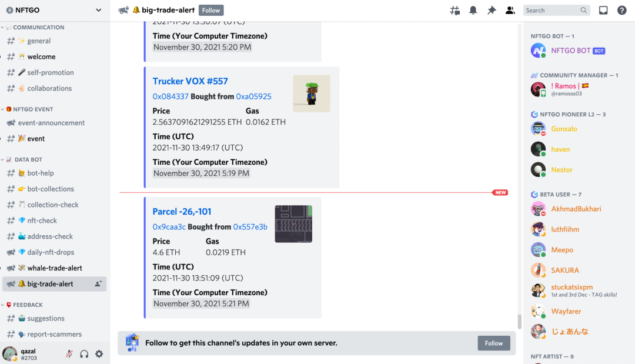Toggle microphone mute
Screen dimensions: 635x364
[69, 354]
